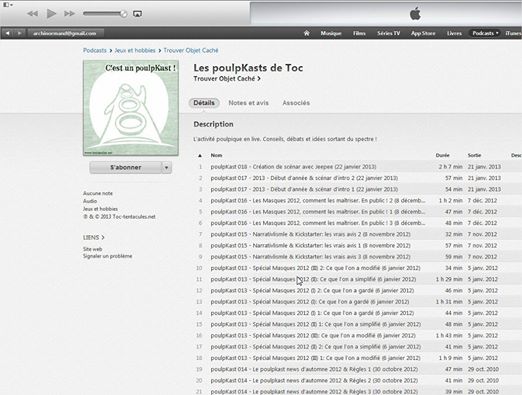The height and width of the screenshot is (395, 522).
Task: Open the AirPlay output icon
Action: tap(137, 14)
